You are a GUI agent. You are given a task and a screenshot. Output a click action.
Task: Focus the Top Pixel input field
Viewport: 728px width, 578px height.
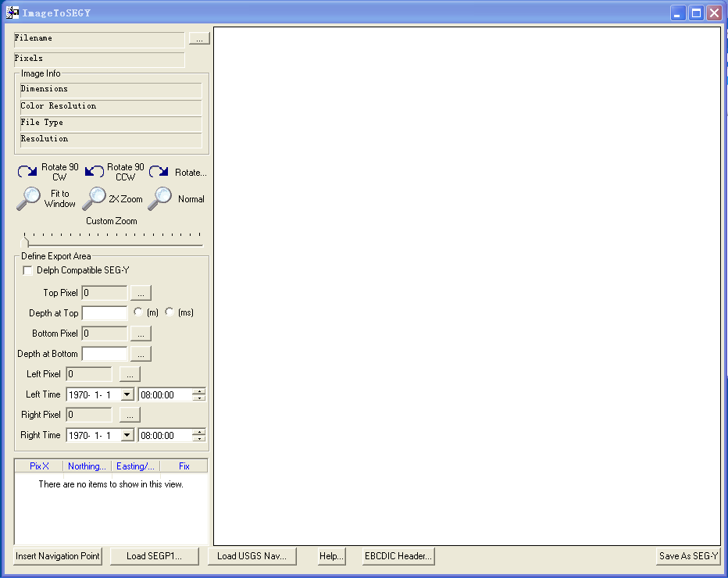coord(105,293)
